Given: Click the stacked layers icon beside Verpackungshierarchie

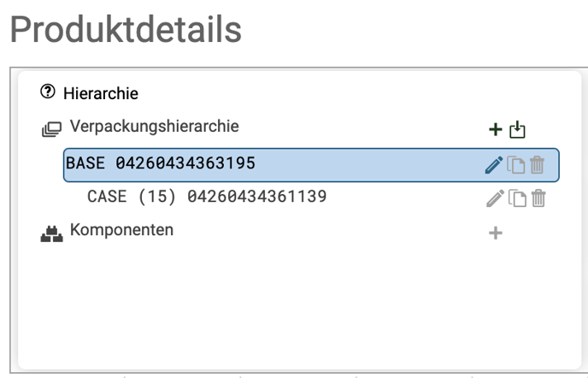Looking at the screenshot, I should pyautogui.click(x=51, y=129).
